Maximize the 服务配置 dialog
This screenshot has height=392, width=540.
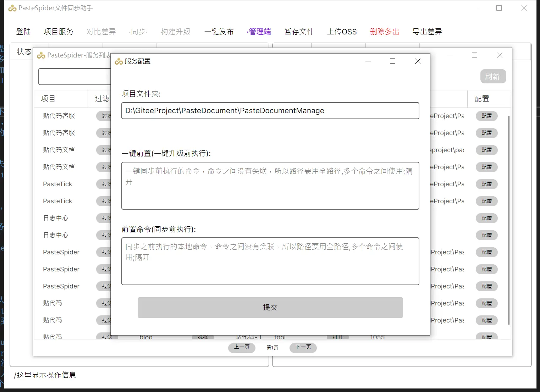click(x=392, y=61)
